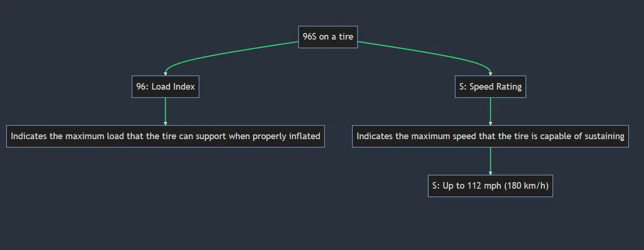The width and height of the screenshot is (644, 250).
Task: Select the "96: Load Index" node
Action: pos(165,87)
